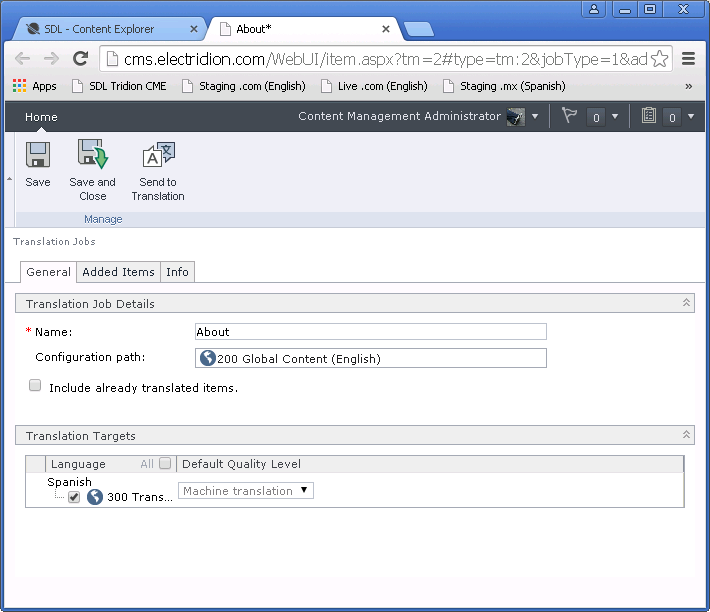Open the SDL Tridion CME bookmark

pyautogui.click(x=118, y=86)
